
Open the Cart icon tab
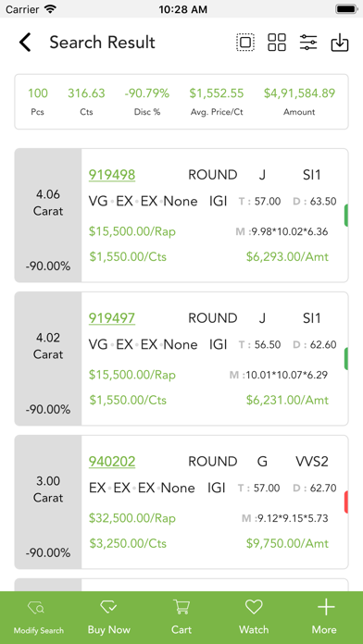point(181,617)
